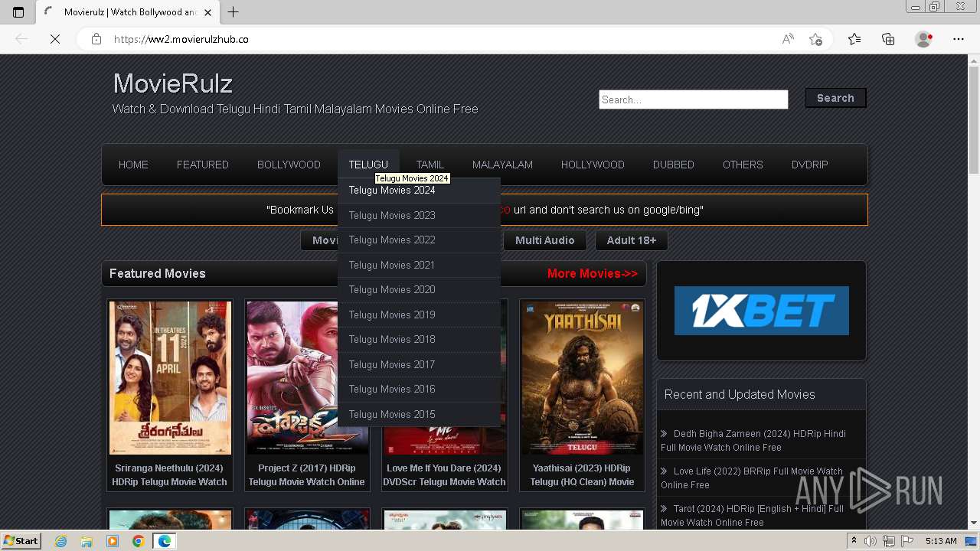Launch Internet Explorer from the taskbar
The image size is (980, 551).
click(60, 541)
